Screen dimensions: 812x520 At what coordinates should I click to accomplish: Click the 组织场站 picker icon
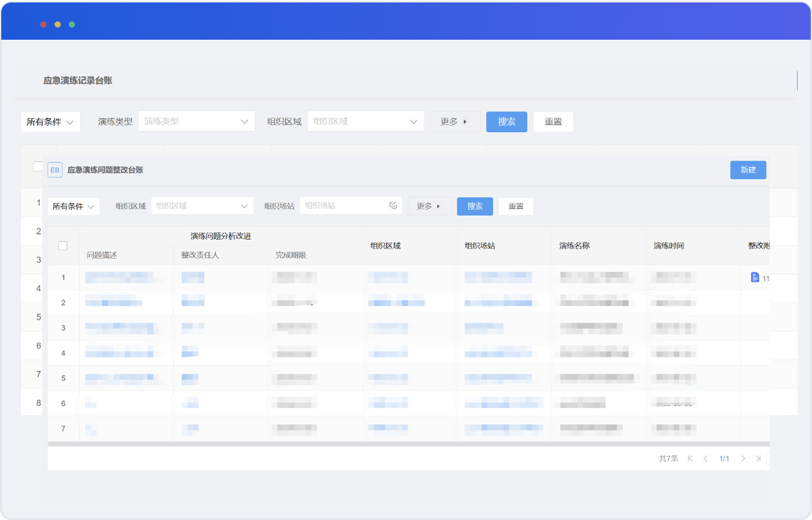[393, 205]
